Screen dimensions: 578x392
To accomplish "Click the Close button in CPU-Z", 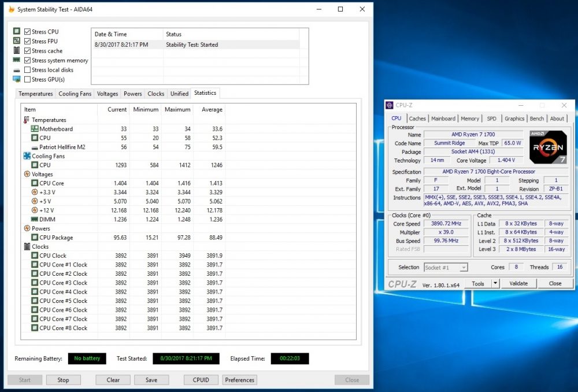I will [555, 283].
